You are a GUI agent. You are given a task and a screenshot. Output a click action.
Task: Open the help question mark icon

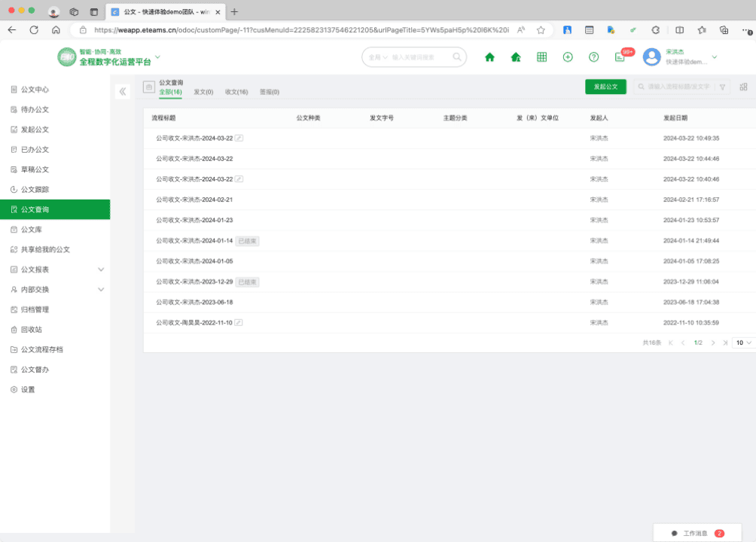pyautogui.click(x=593, y=57)
